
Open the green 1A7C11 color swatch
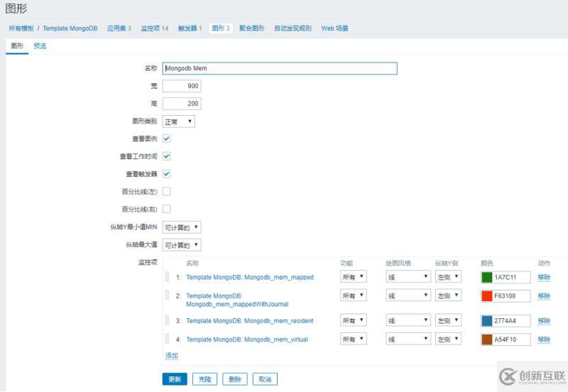pyautogui.click(x=487, y=277)
